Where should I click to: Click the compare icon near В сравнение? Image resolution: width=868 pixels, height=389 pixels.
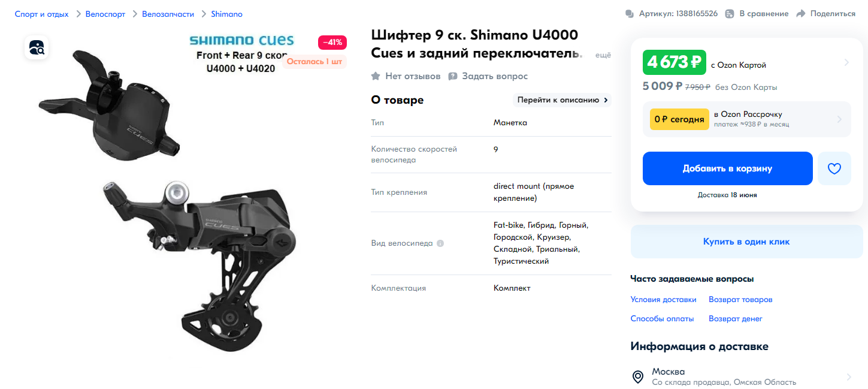(x=730, y=14)
